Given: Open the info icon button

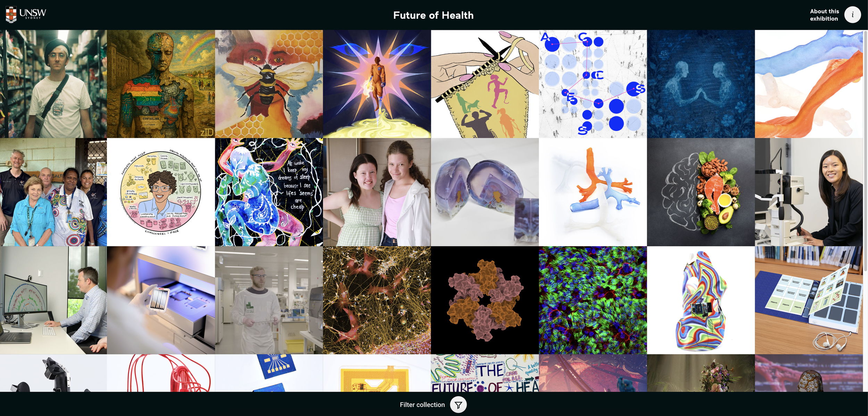Looking at the screenshot, I should (852, 15).
